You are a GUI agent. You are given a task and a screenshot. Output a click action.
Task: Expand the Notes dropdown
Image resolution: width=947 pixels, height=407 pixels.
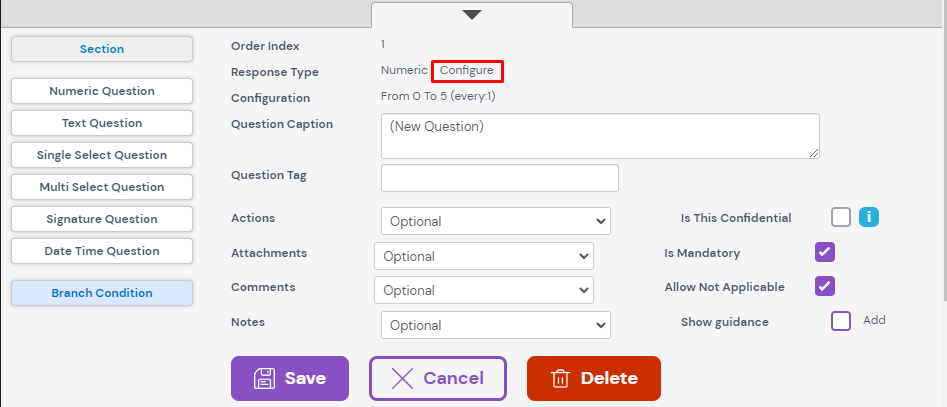495,325
